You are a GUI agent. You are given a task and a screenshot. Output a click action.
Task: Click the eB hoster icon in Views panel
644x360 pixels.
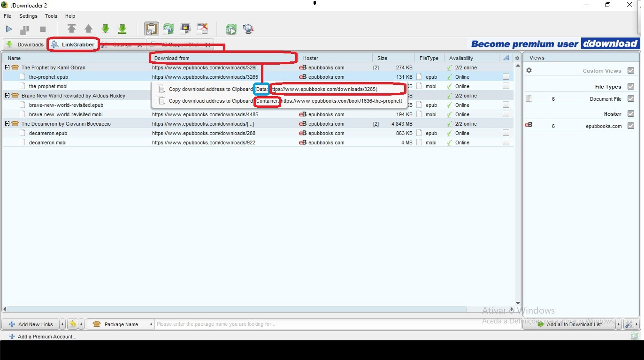529,125
